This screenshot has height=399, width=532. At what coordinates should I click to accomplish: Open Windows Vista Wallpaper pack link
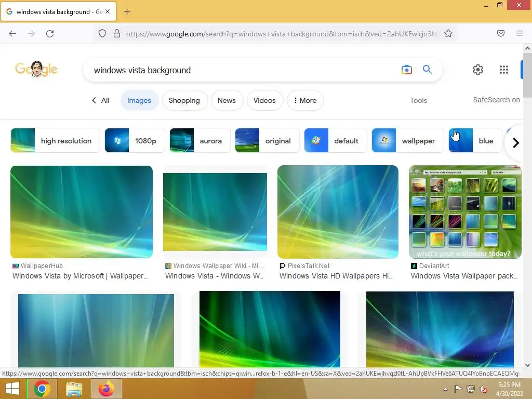(x=464, y=276)
